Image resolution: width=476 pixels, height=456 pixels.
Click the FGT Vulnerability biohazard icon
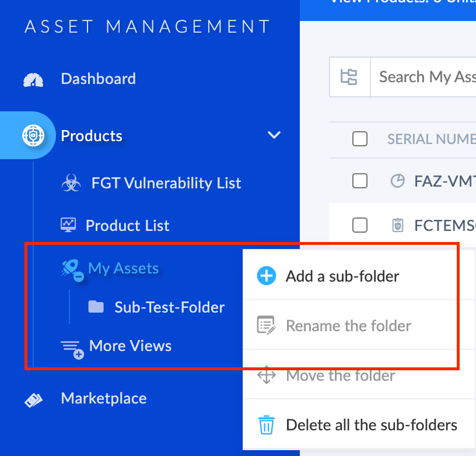click(71, 184)
